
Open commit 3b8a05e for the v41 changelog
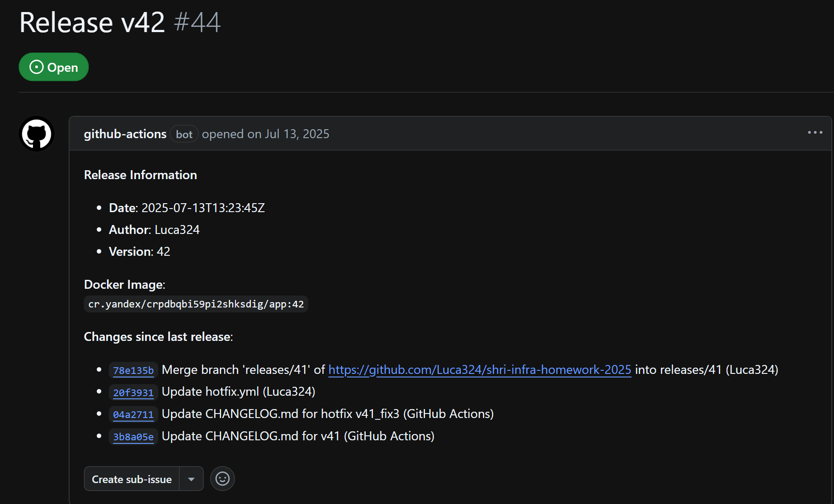click(133, 437)
